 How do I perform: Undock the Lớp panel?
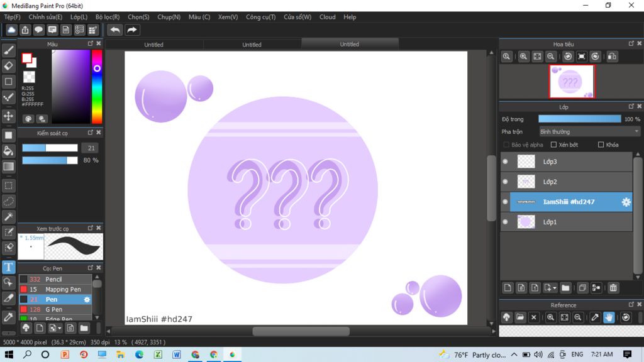(x=631, y=106)
